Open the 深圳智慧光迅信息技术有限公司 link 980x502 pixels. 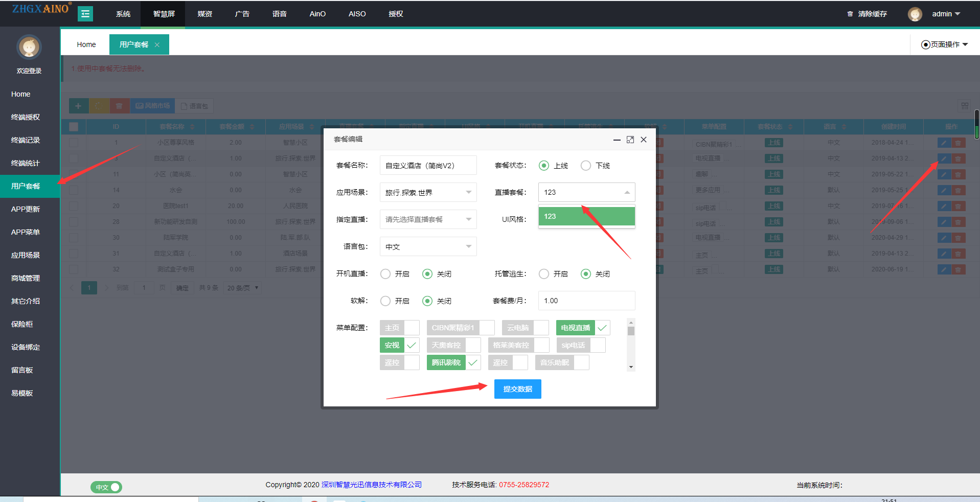371,485
